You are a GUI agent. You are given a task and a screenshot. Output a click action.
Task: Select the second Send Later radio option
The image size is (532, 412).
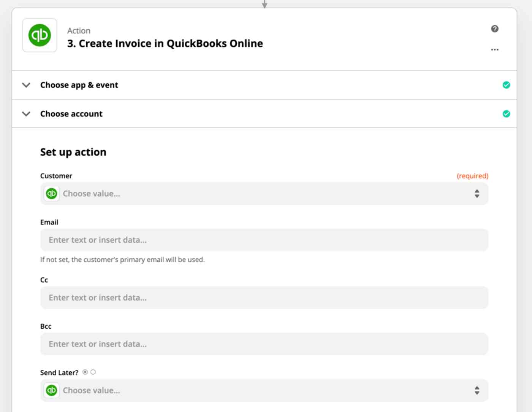(x=93, y=372)
